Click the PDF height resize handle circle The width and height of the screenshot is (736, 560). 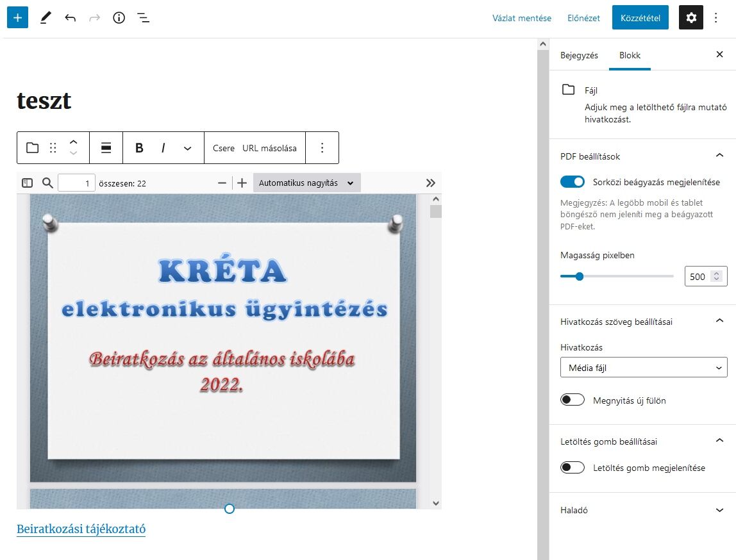(229, 509)
